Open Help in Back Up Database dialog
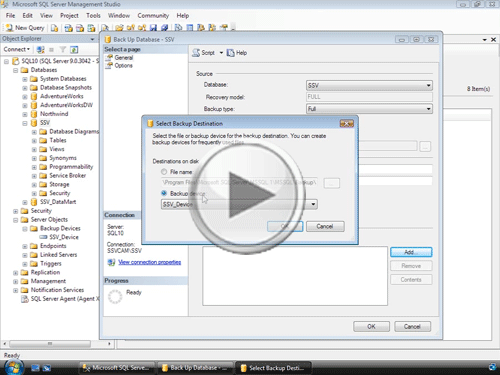This screenshot has height=375, width=500. (x=237, y=53)
